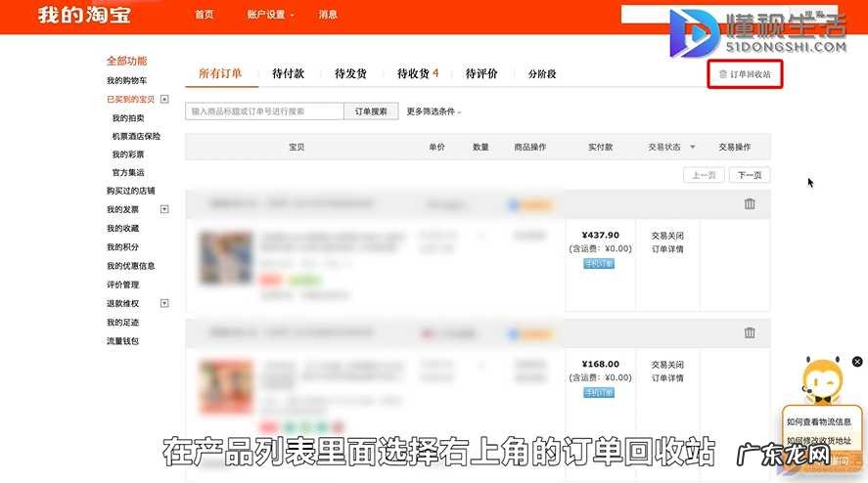This screenshot has height=483, width=868.
Task: Click the 交易关闭 status of ¥168.00 order
Action: [x=667, y=365]
